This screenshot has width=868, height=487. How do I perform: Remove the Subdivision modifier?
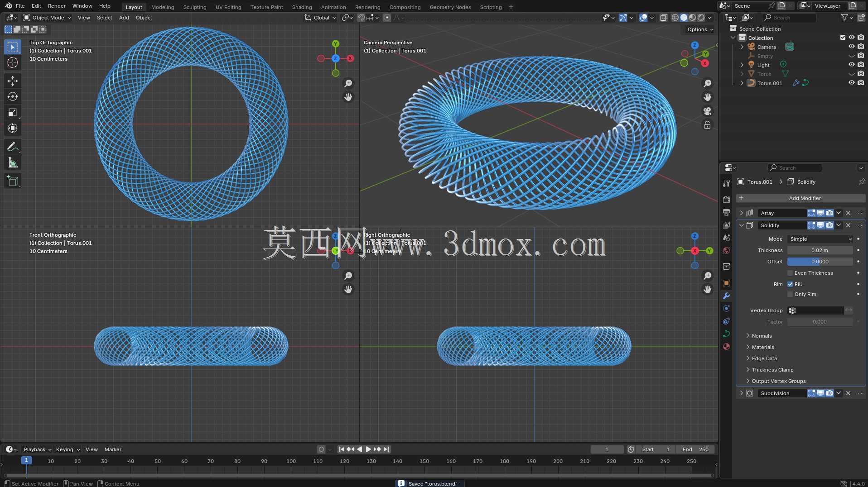(849, 393)
